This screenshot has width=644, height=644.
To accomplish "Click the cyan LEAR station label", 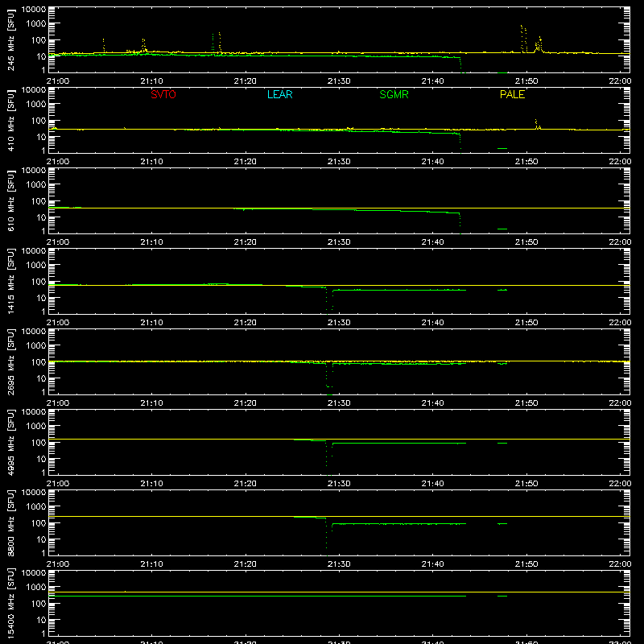I will (x=279, y=94).
